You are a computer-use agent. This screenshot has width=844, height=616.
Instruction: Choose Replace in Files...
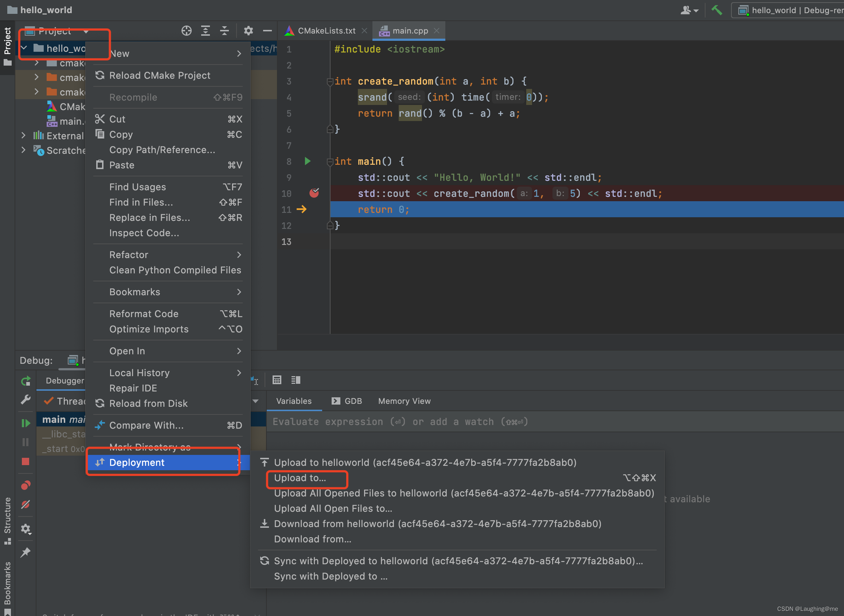(x=168, y=217)
